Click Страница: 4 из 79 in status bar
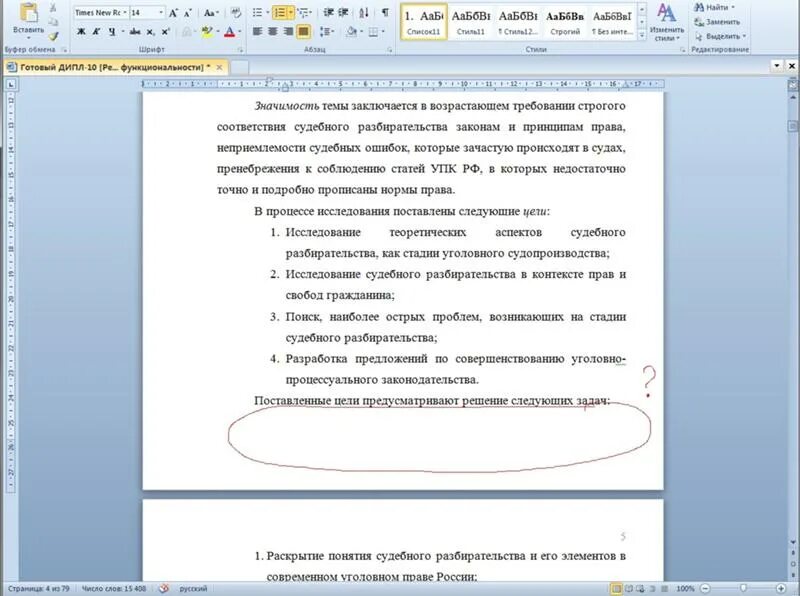Image resolution: width=800 pixels, height=596 pixels. point(39,589)
